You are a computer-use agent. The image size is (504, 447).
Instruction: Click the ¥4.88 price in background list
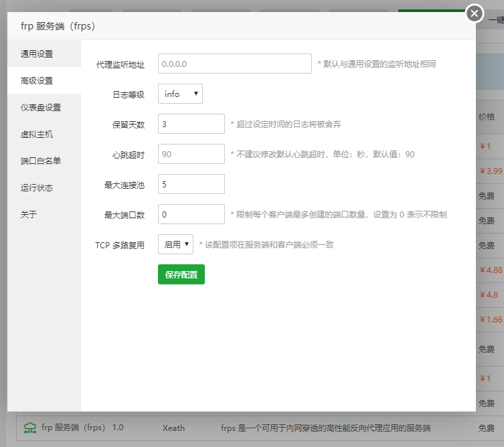[491, 270]
